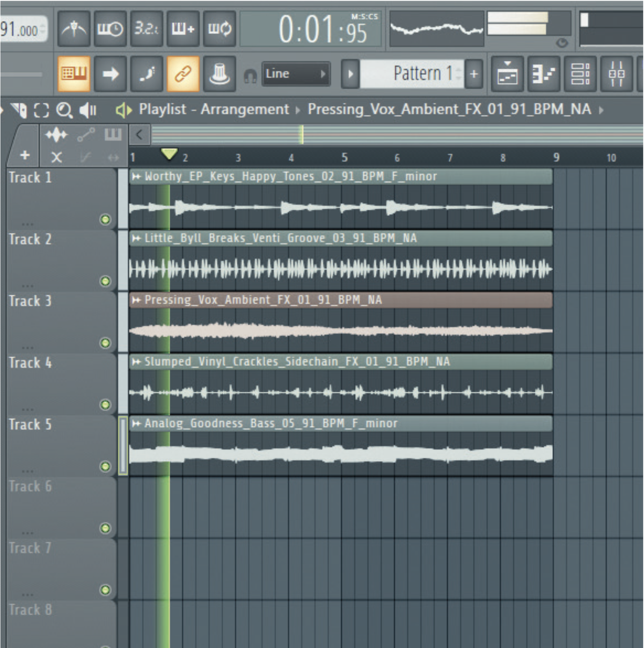Click the scroll left arrow on timeline

[x=139, y=134]
